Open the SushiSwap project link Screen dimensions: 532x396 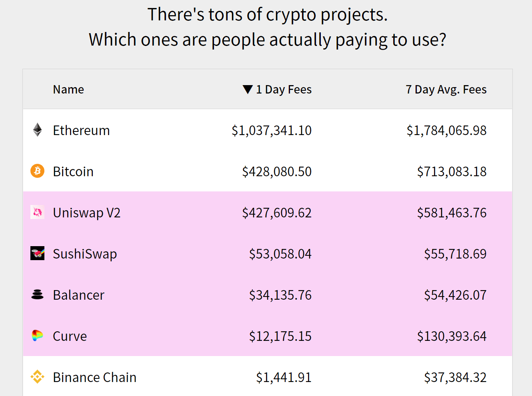pos(85,253)
